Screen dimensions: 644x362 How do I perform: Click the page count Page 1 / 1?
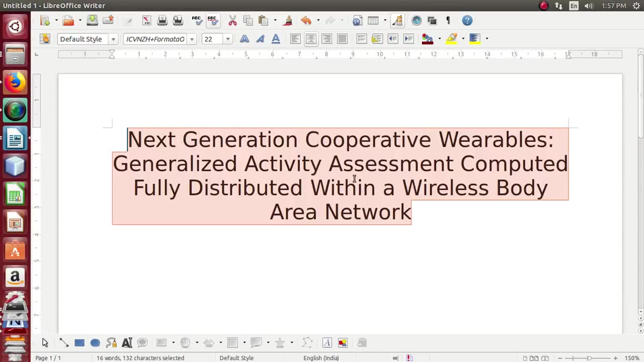pos(48,358)
